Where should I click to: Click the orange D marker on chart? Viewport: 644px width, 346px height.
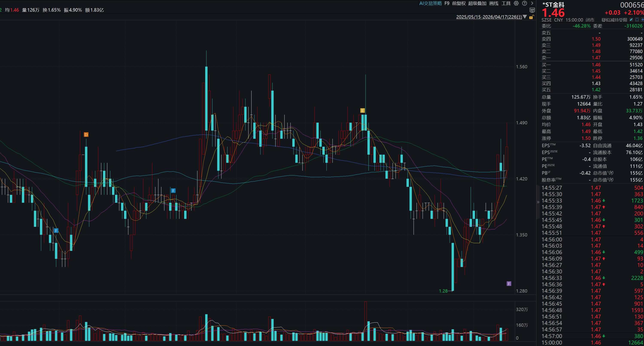[x=86, y=135]
